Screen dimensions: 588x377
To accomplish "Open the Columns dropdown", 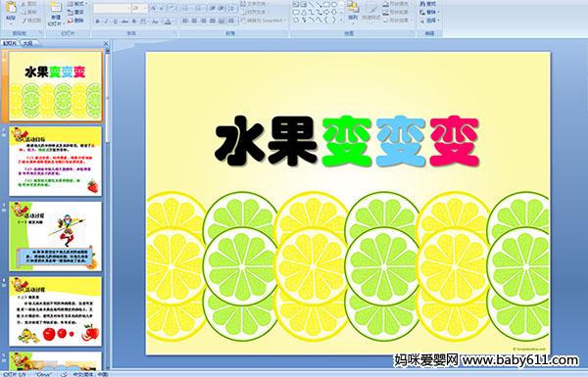I will (x=231, y=21).
